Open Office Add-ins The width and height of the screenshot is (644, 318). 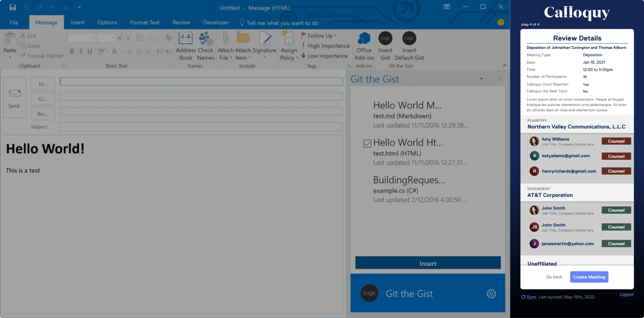point(364,46)
